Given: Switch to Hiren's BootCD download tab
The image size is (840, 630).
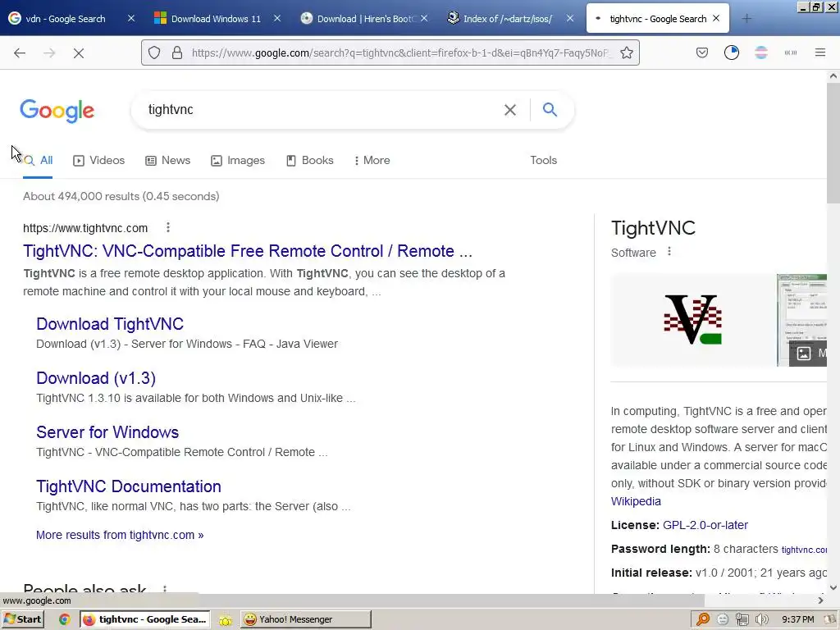Looking at the screenshot, I should pos(367,19).
